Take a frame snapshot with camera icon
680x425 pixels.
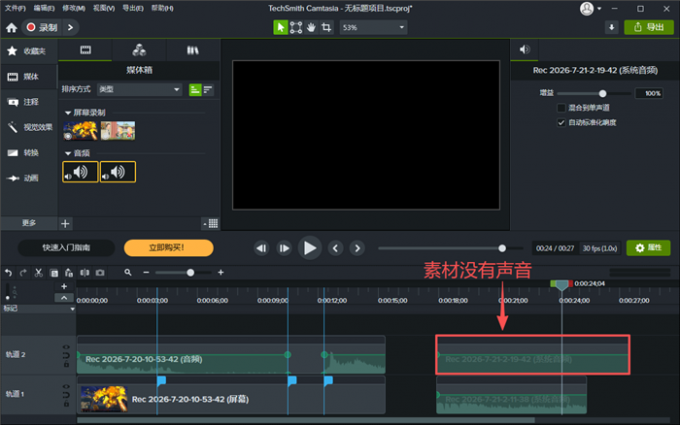[100, 272]
